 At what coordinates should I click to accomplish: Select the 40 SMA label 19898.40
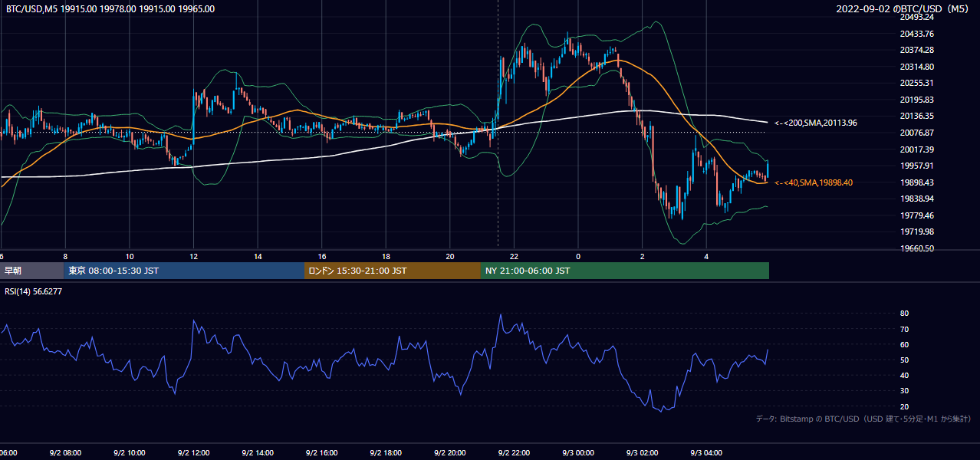pyautogui.click(x=814, y=182)
